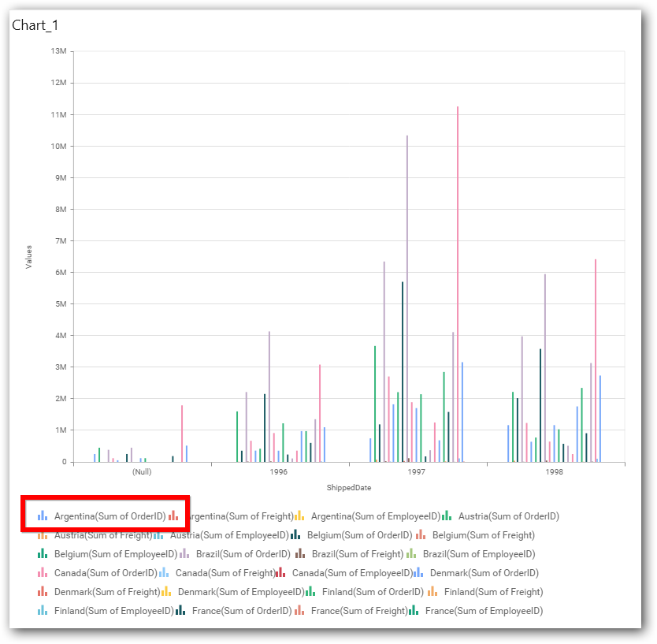Viewport: 657px width, 644px height.
Task: Toggle the Brazil(Sum of Freight) series label
Action: (x=357, y=554)
